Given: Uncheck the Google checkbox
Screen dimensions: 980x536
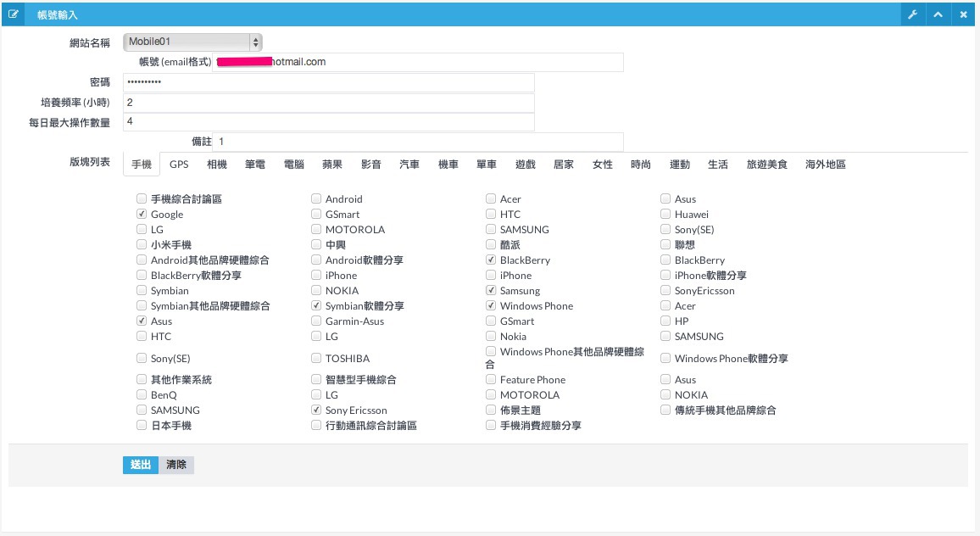Looking at the screenshot, I should (142, 214).
